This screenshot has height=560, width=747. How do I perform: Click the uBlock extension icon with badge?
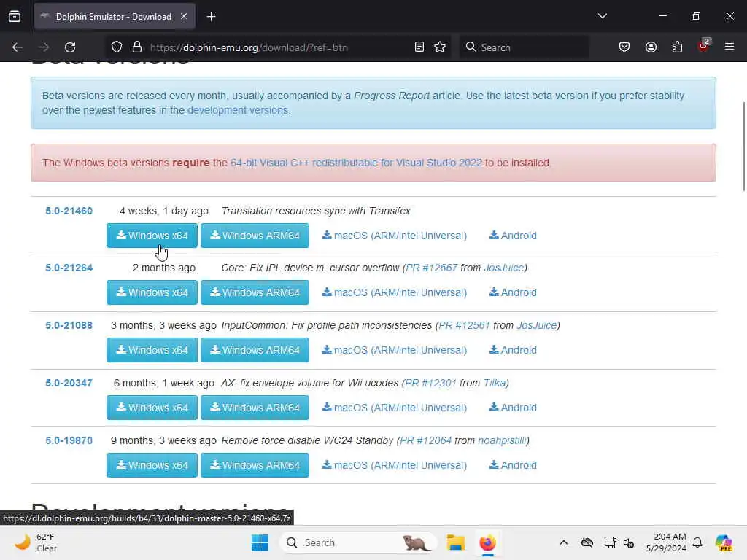(704, 46)
